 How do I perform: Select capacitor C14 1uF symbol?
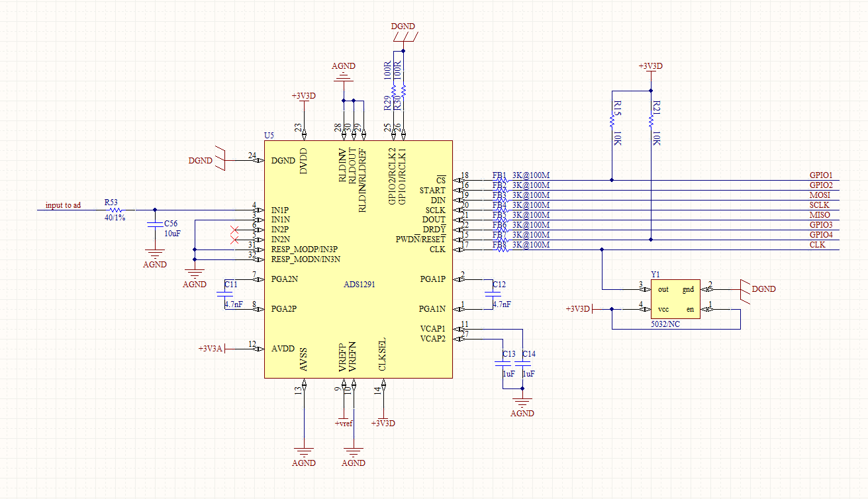(522, 363)
